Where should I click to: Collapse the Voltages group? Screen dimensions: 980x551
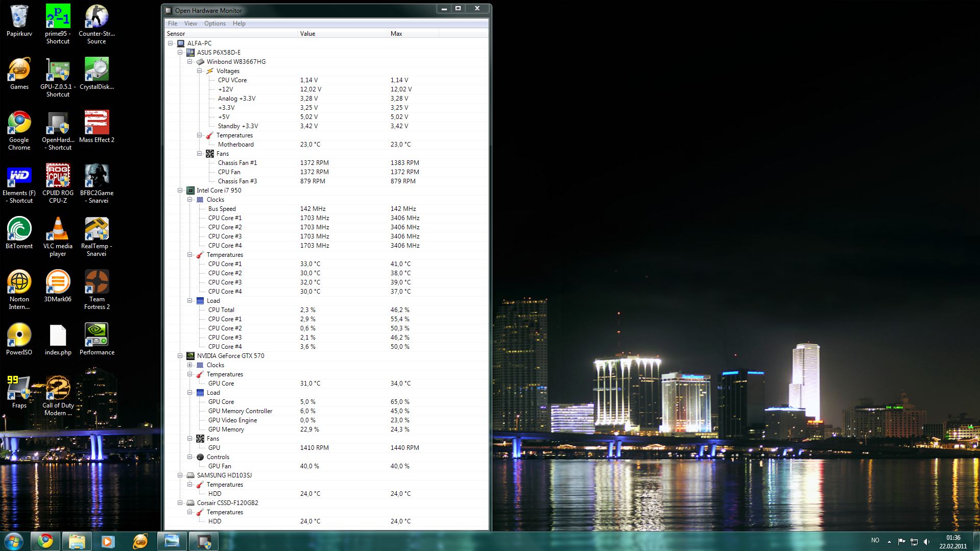click(199, 71)
